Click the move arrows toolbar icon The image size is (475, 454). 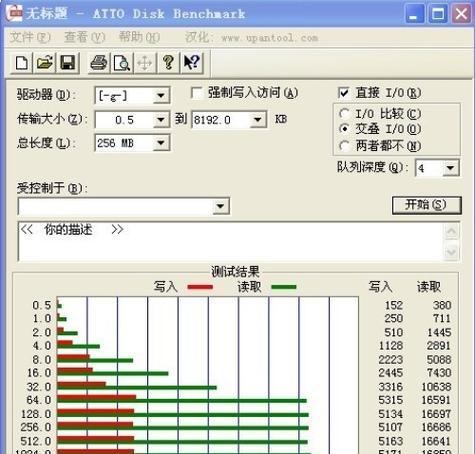(x=145, y=62)
